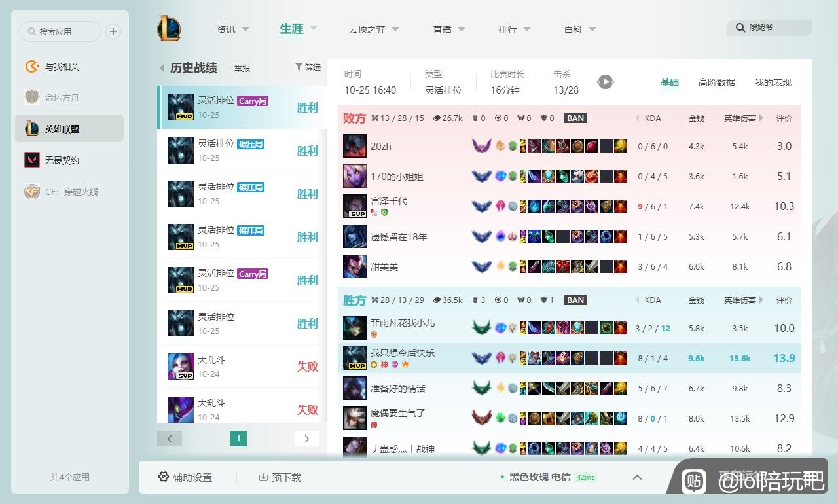Go to next page of match history
838x504 pixels.
pyautogui.click(x=307, y=439)
